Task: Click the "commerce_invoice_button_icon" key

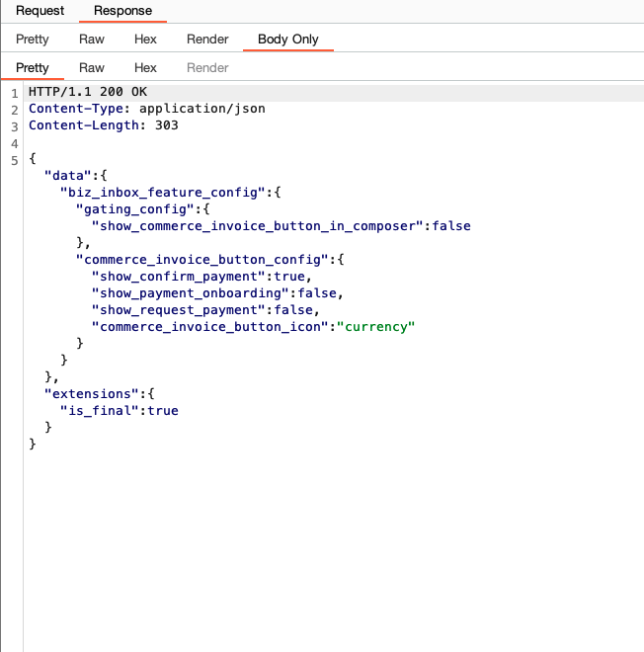Action: pyautogui.click(x=210, y=327)
